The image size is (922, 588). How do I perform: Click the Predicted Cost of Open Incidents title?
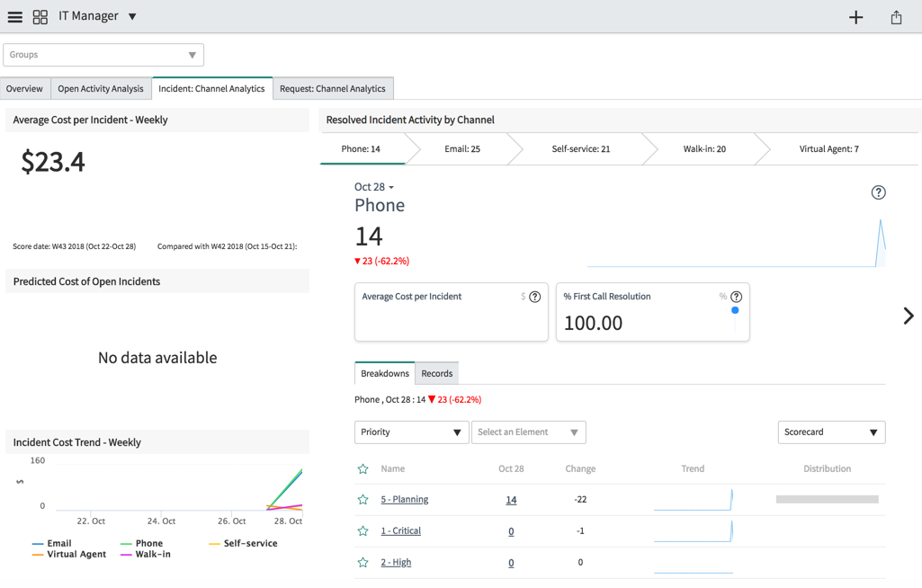(86, 281)
